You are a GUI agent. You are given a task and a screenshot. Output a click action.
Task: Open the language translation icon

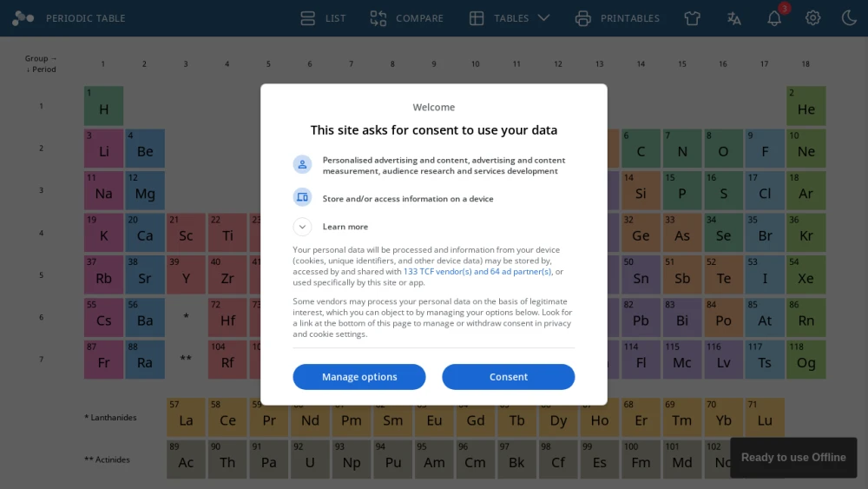(x=734, y=18)
